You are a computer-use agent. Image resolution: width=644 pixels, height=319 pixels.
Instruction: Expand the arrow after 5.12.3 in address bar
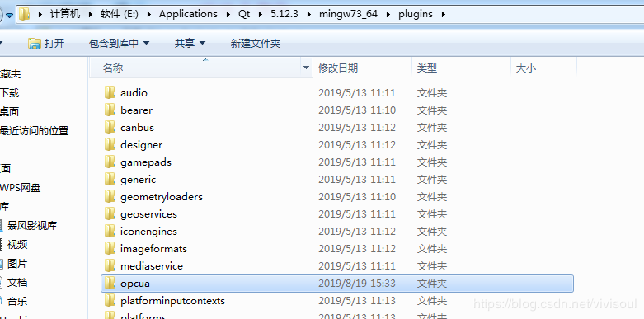pos(309,14)
